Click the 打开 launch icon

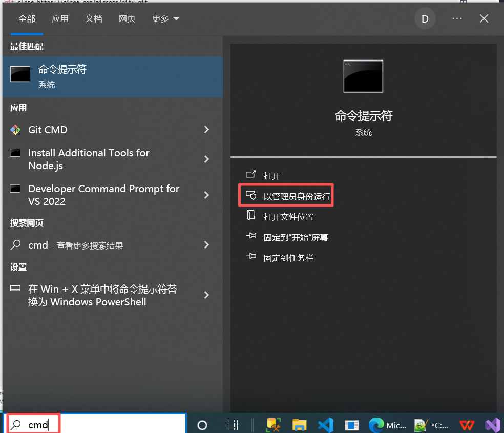click(250, 174)
